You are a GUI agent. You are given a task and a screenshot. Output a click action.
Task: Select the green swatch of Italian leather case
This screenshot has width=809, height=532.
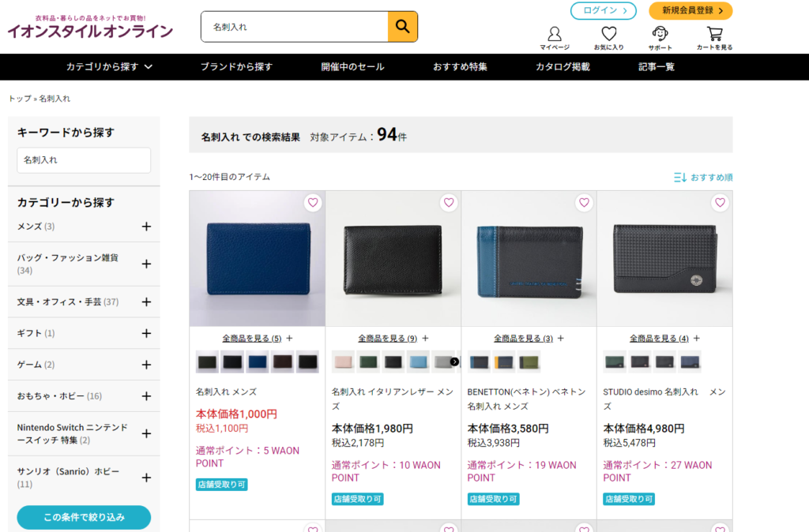point(368,362)
